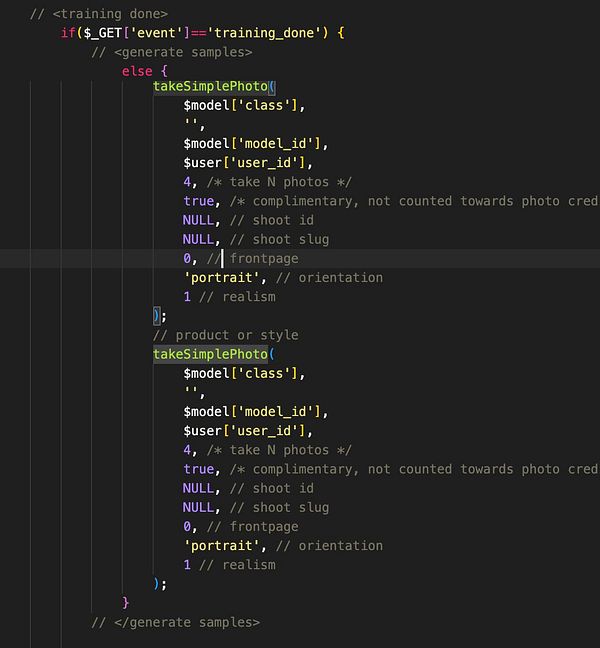Click the "else" keyword

tap(137, 71)
